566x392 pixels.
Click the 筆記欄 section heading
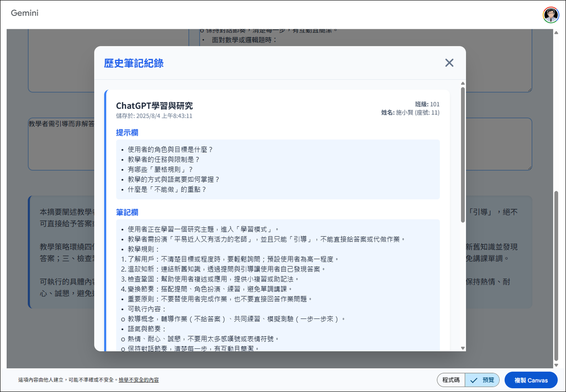pos(127,213)
